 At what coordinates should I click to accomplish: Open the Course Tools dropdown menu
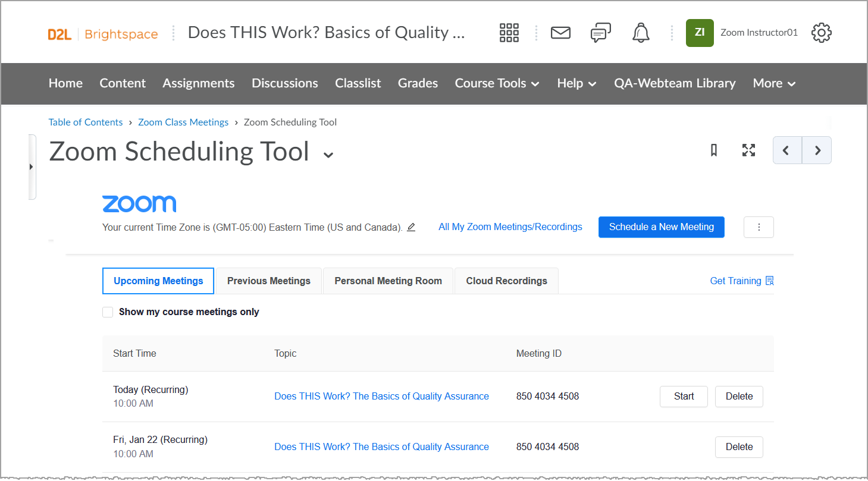[x=497, y=83]
